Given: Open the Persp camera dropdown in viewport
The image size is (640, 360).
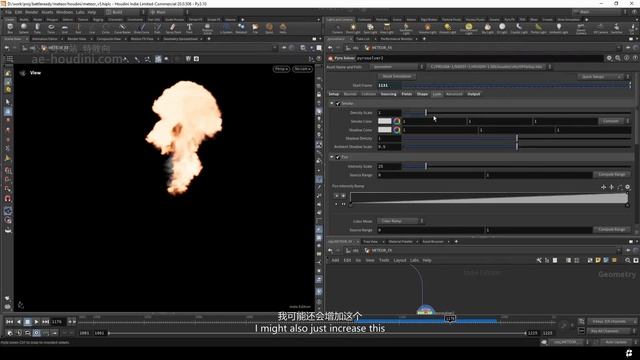Looking at the screenshot, I should pyautogui.click(x=281, y=69).
